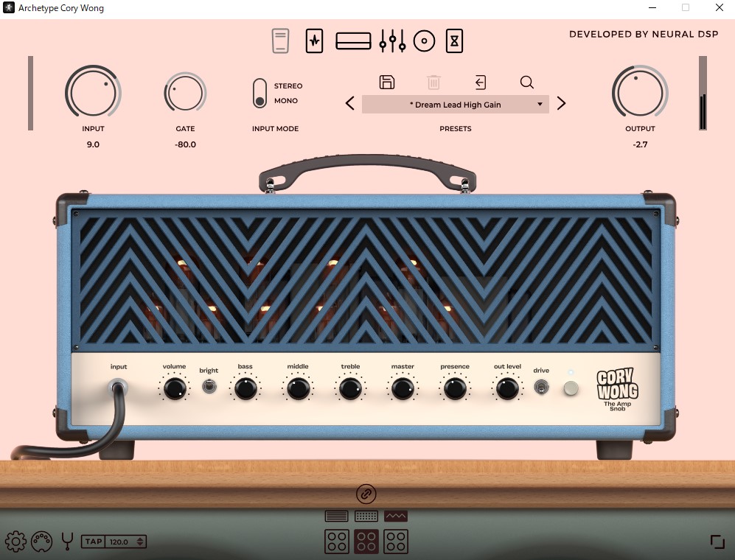Click the 120.0 tempo value field
The height and width of the screenshot is (560, 735).
(119, 542)
